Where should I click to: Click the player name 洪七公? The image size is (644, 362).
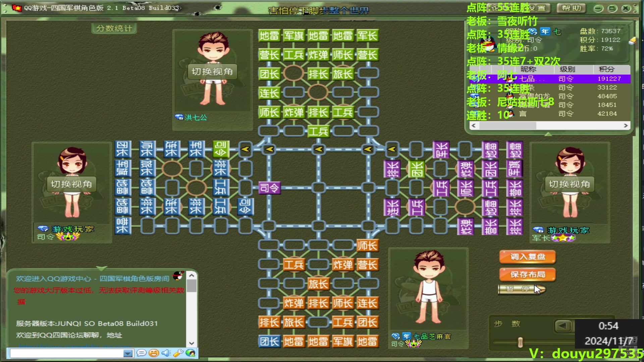[x=196, y=117]
